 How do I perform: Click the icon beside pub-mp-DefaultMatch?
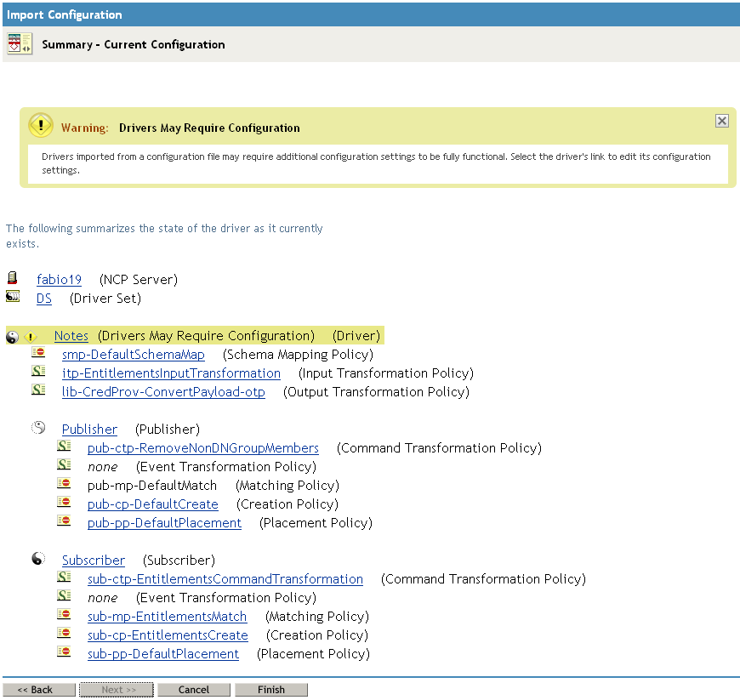pos(64,485)
